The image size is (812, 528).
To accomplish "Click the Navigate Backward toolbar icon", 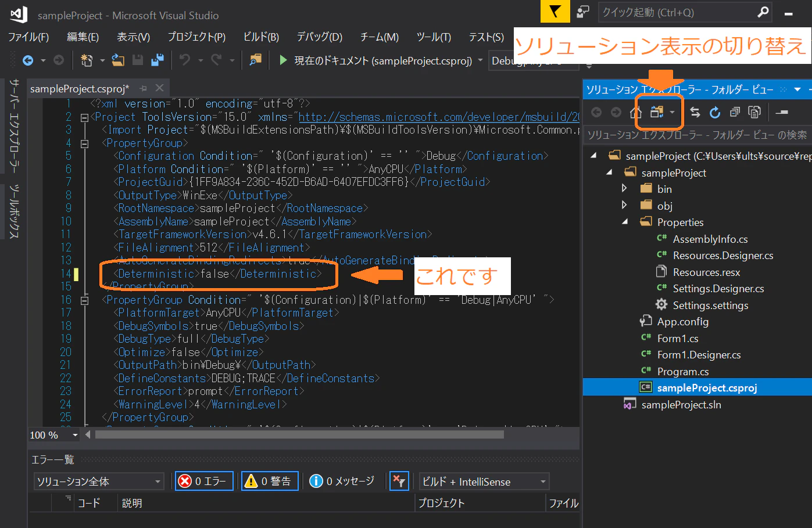I will 27,60.
